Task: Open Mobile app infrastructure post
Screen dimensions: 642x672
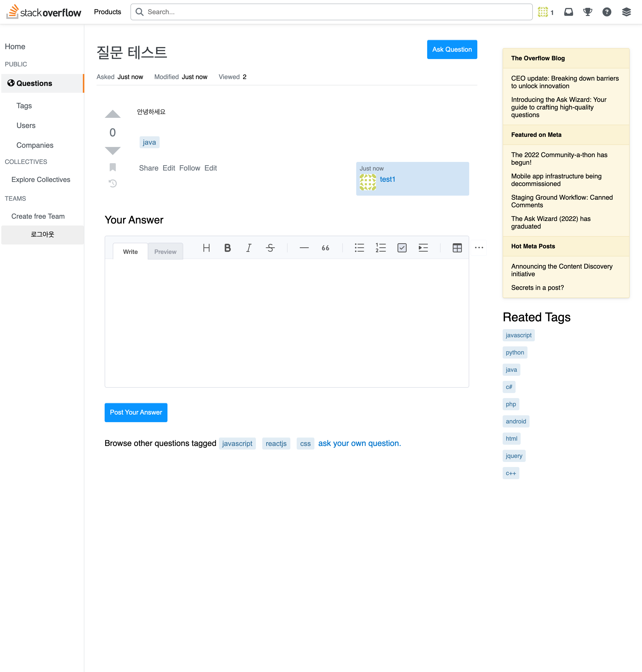Action: [556, 180]
